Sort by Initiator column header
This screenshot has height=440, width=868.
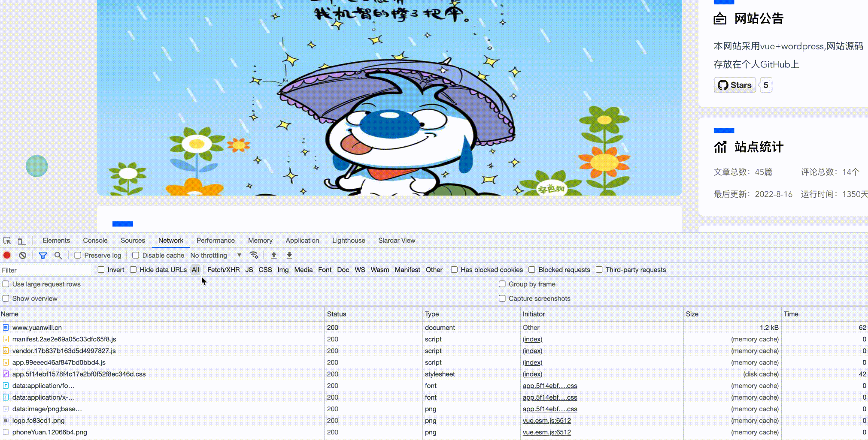[602, 314]
